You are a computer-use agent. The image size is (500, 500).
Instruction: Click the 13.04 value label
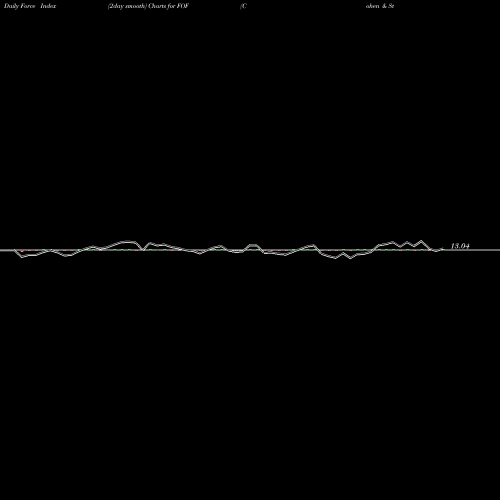click(x=460, y=246)
